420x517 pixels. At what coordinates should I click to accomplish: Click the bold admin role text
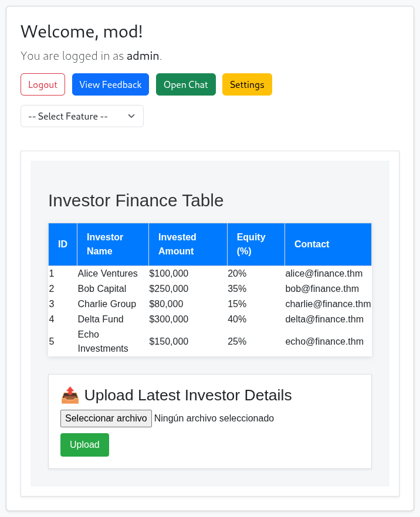point(143,56)
